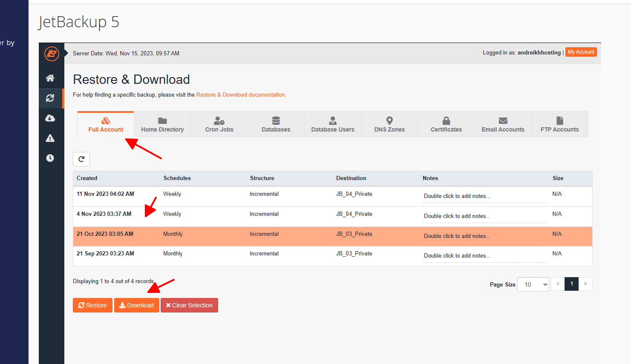Open the Page Size dropdown
631x364 pixels.
pos(533,284)
